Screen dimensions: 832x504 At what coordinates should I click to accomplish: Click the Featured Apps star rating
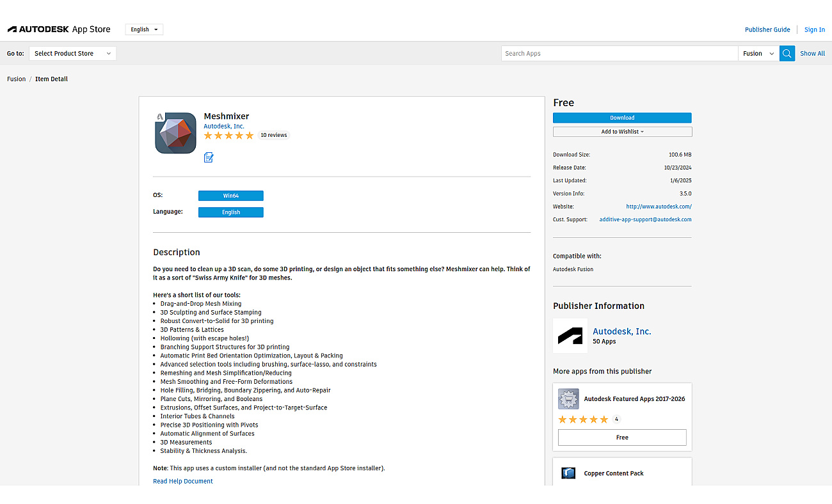click(x=583, y=420)
